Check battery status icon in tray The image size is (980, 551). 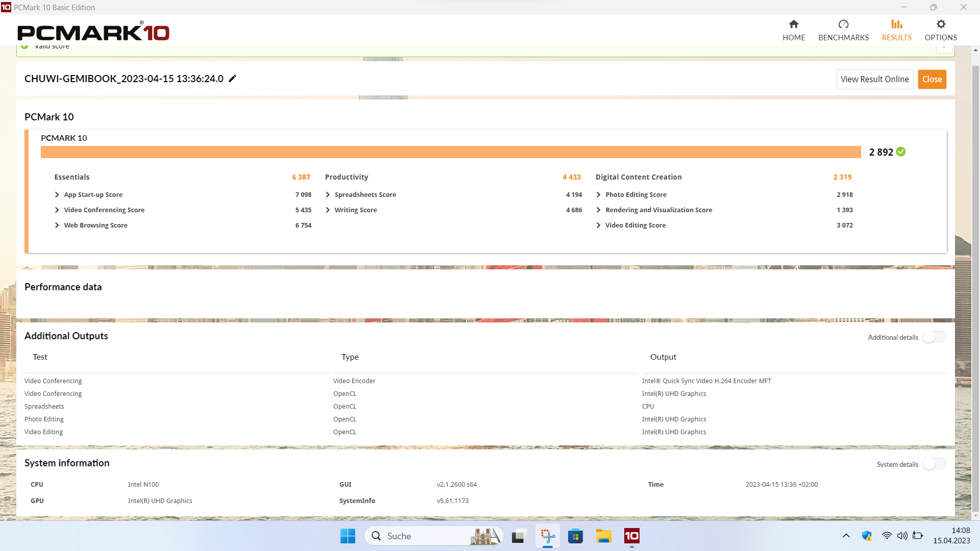pyautogui.click(x=918, y=536)
